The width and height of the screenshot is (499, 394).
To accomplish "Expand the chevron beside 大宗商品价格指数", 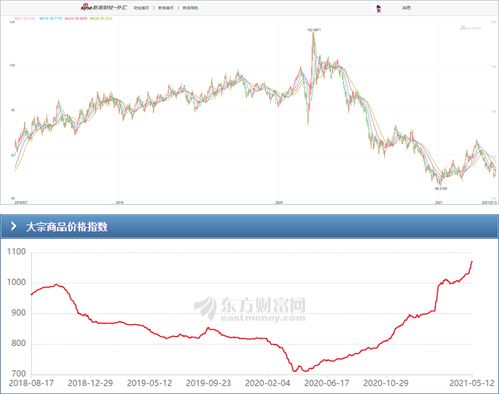I will (13, 226).
